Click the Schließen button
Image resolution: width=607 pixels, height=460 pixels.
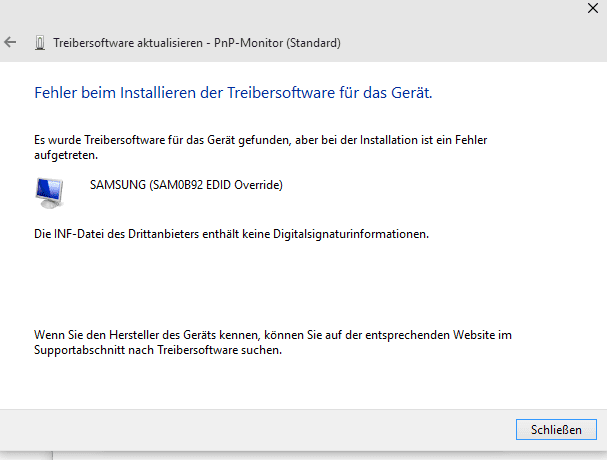tap(556, 429)
